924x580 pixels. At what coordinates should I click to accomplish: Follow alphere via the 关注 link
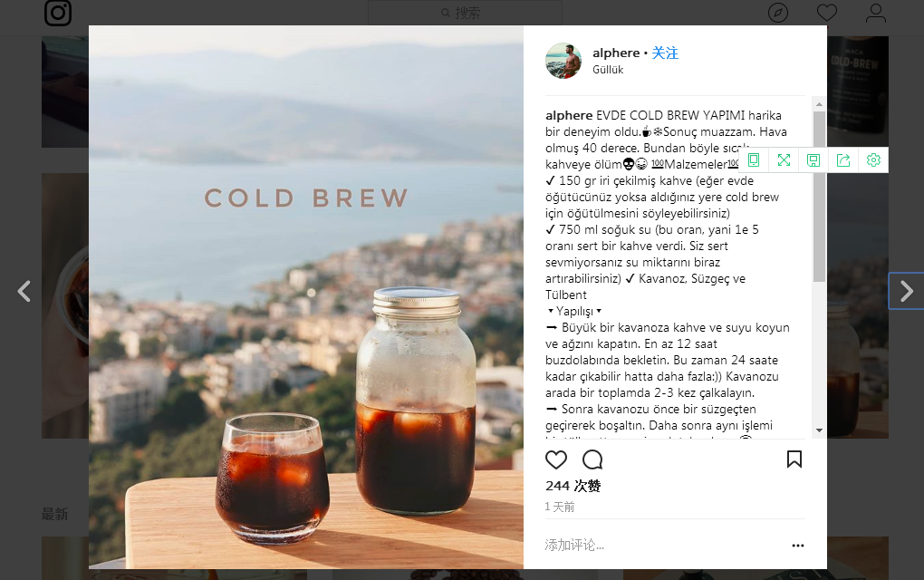[665, 53]
